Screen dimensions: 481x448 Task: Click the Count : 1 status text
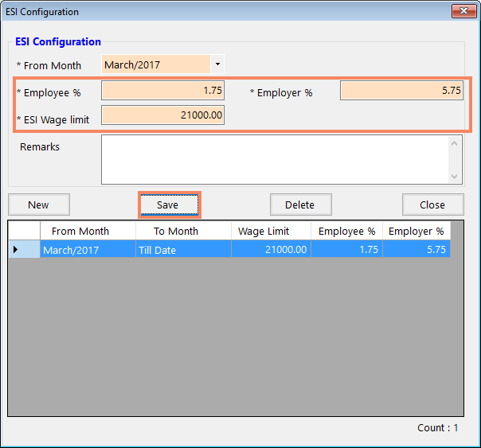pos(438,428)
